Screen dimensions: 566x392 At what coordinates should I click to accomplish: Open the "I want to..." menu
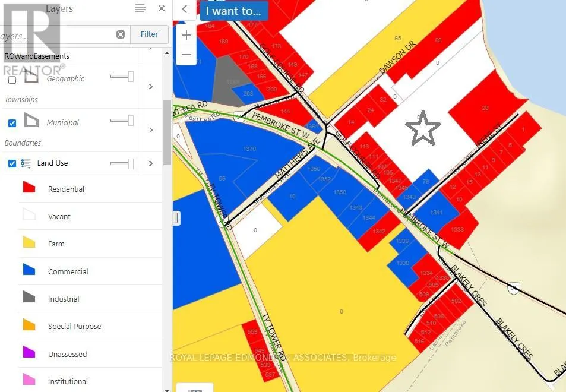(233, 11)
